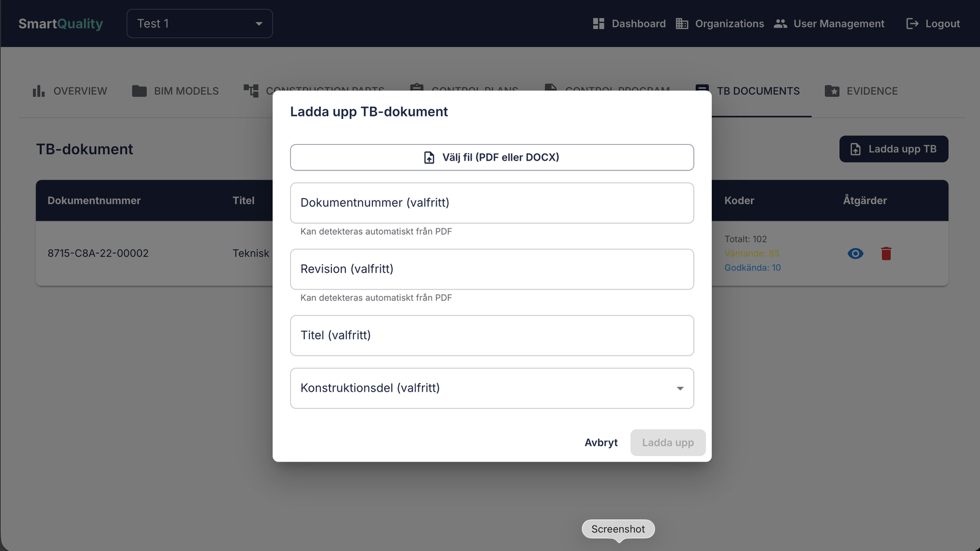
Task: Click the Screenshot tooltip label
Action: 618,529
